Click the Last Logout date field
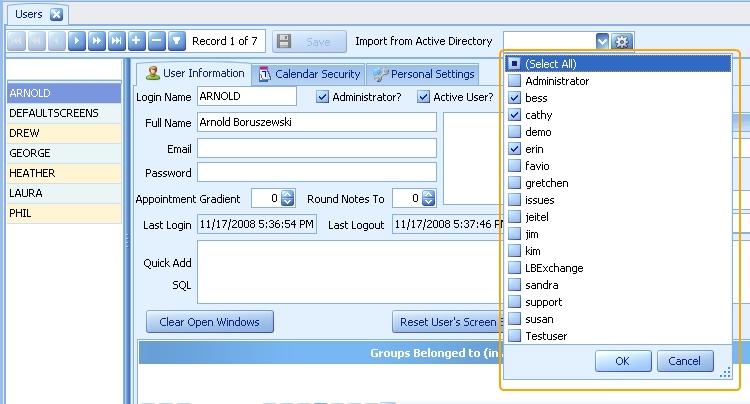 448,224
